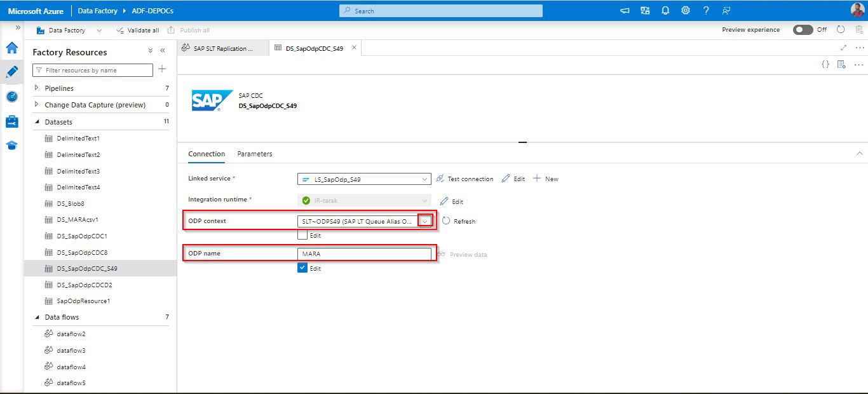Open the notifications bell icon

pos(665,11)
